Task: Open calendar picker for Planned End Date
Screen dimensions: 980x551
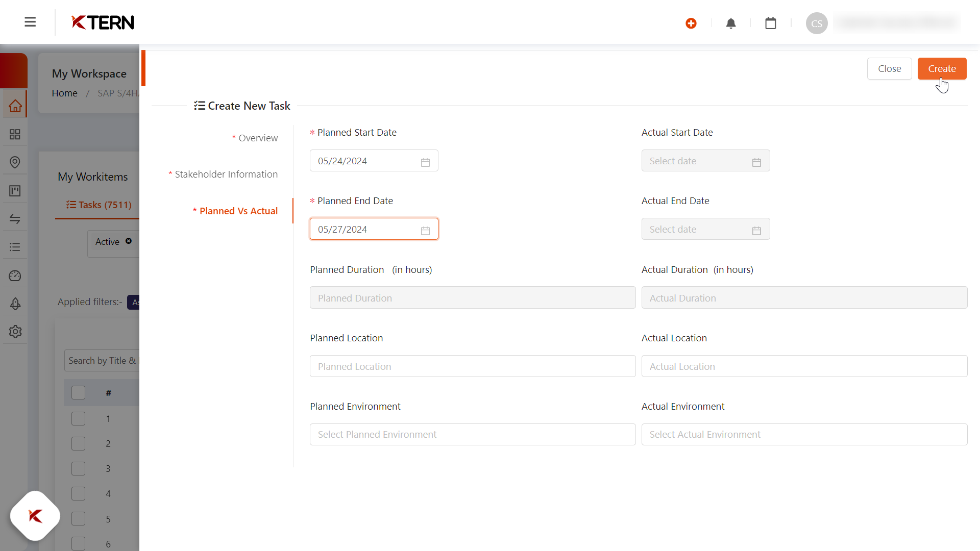Action: (425, 230)
